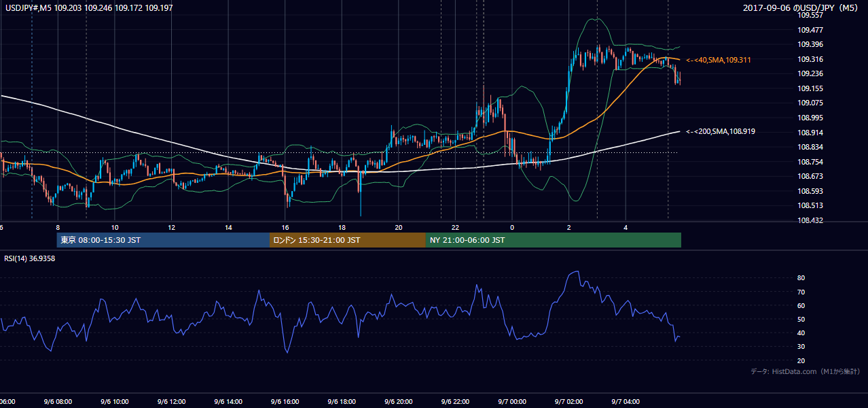
Task: Click the RSI(14) 36.9358 indicator label
Action: [x=30, y=258]
